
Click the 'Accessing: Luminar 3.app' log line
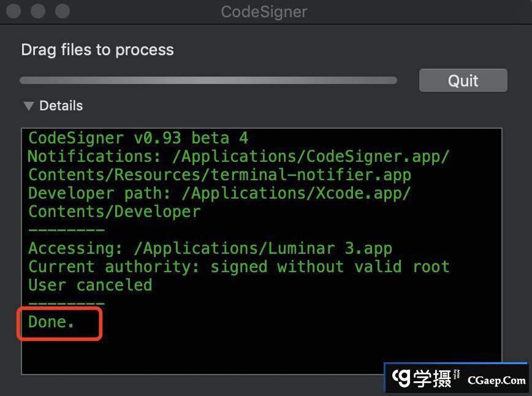210,248
